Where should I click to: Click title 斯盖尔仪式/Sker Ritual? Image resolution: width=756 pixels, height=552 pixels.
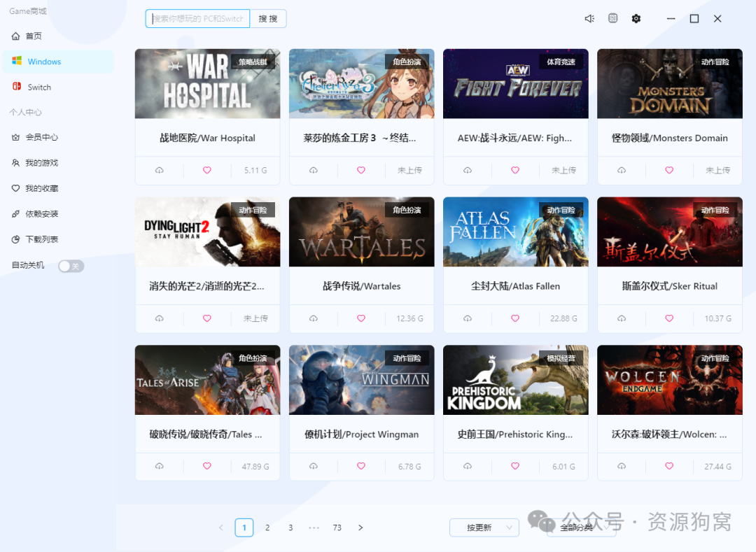click(x=670, y=286)
